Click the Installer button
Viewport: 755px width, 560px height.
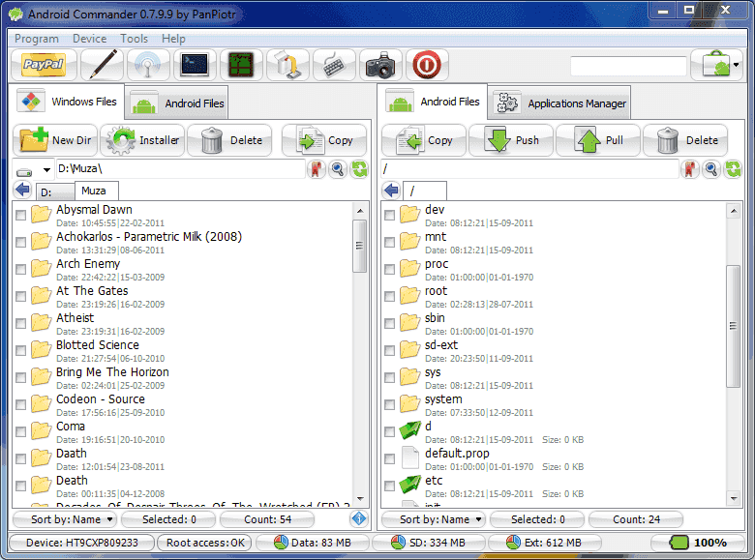coord(142,140)
